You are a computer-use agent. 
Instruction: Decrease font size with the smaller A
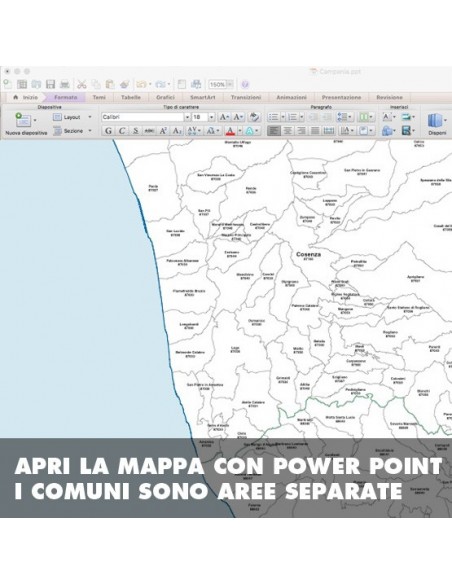coord(238,117)
